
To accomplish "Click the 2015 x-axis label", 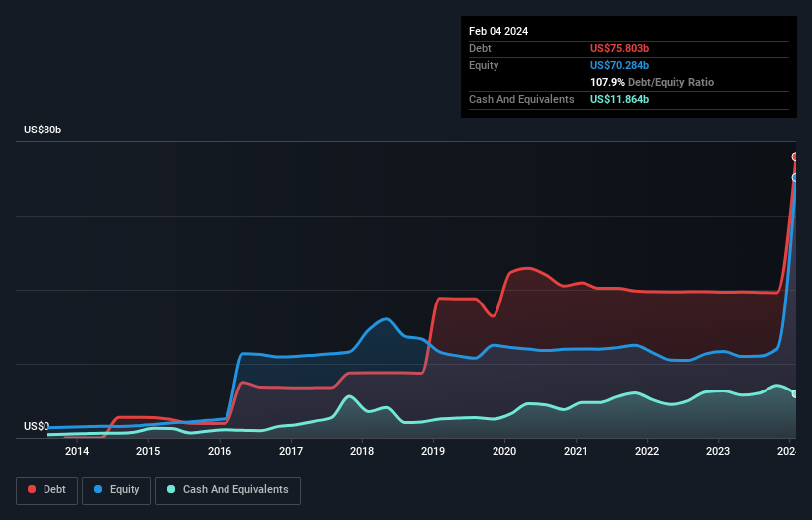I will click(148, 451).
